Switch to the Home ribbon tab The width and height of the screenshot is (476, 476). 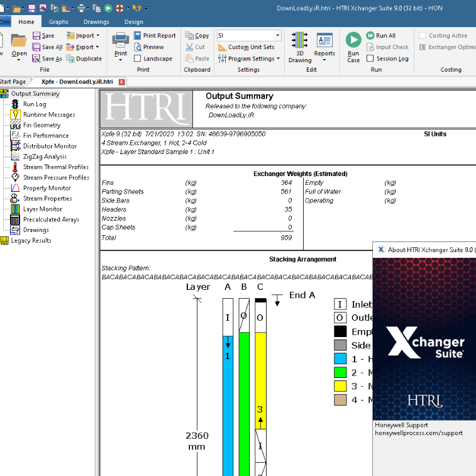pos(26,22)
